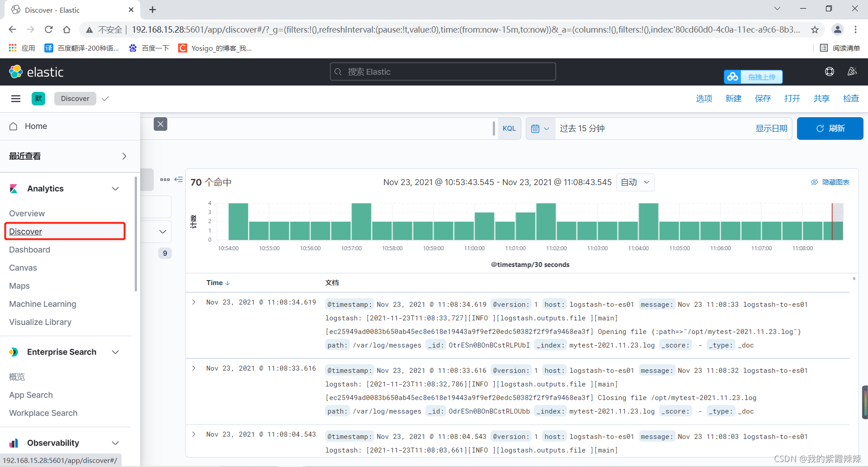Collapse the Analytics section
Image resolution: width=868 pixels, height=467 pixels.
pyautogui.click(x=115, y=189)
